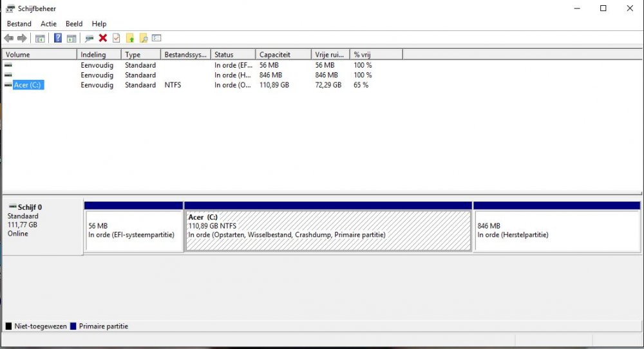This screenshot has height=349, width=644.
Task: Sort by the Status column header
Action: pyautogui.click(x=233, y=55)
